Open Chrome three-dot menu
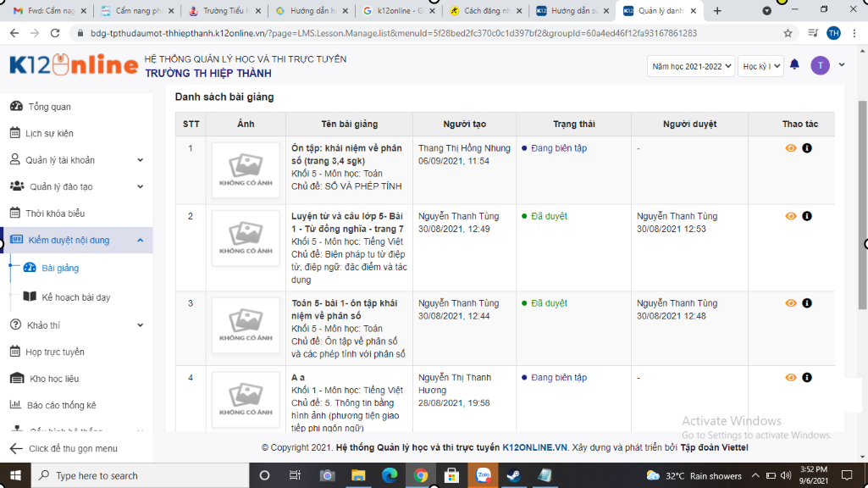868x488 pixels. [854, 33]
